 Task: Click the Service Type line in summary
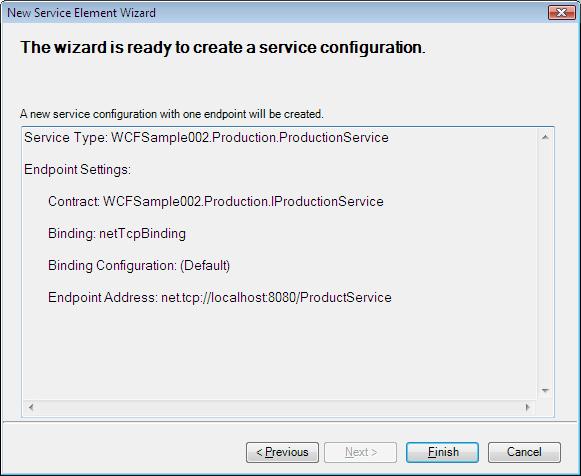click(x=206, y=137)
